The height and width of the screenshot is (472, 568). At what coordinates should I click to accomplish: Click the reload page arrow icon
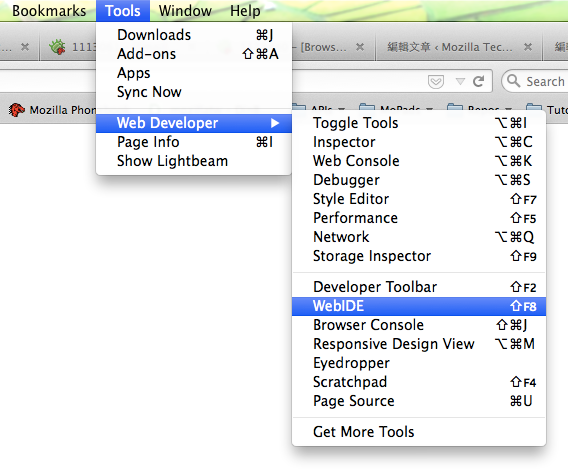(x=479, y=82)
